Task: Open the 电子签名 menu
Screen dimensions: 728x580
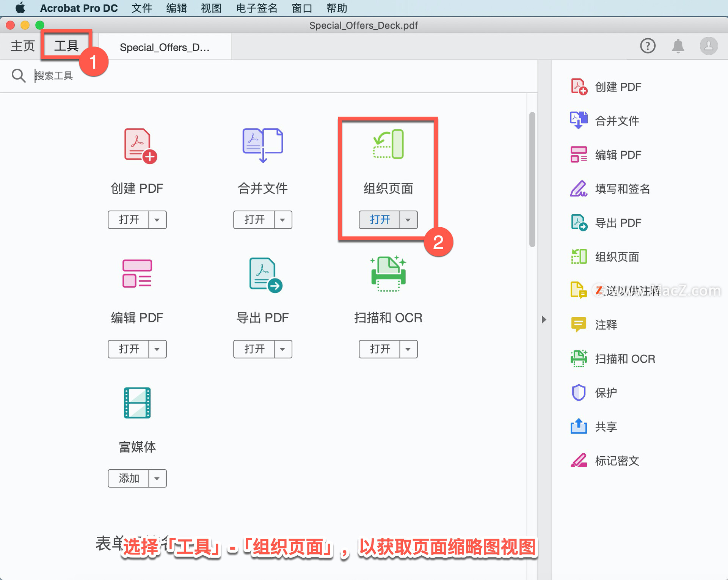Action: (x=257, y=8)
